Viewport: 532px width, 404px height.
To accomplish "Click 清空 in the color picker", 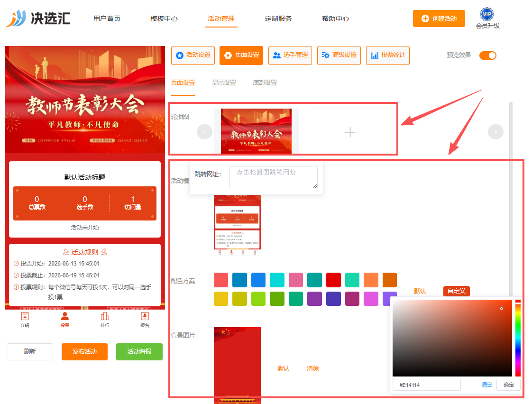I will coord(486,385).
